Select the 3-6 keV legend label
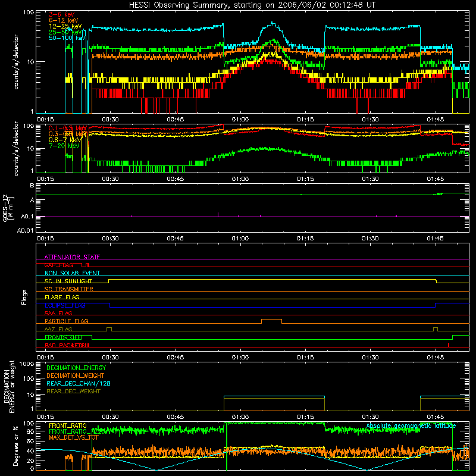The width and height of the screenshot is (476, 476). click(62, 14)
